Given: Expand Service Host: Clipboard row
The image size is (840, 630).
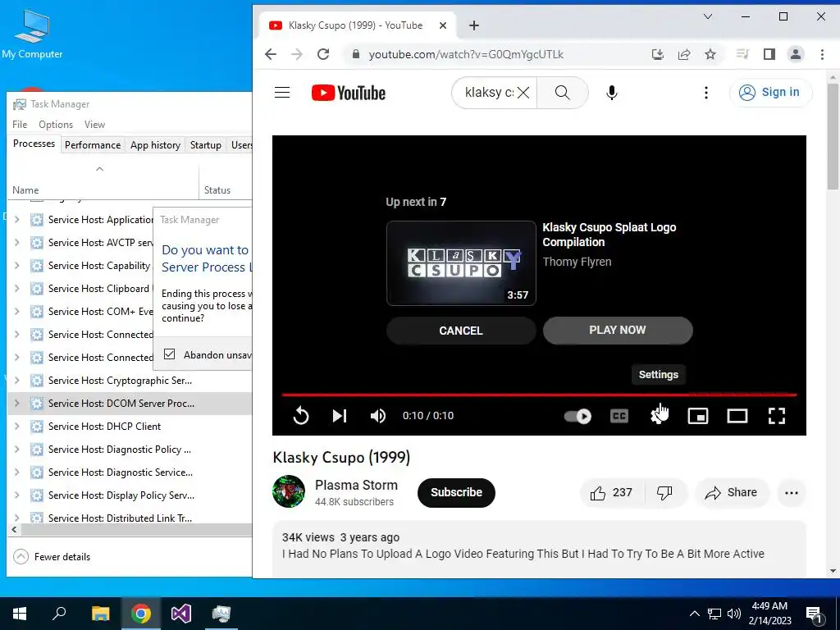Looking at the screenshot, I should coord(16,289).
